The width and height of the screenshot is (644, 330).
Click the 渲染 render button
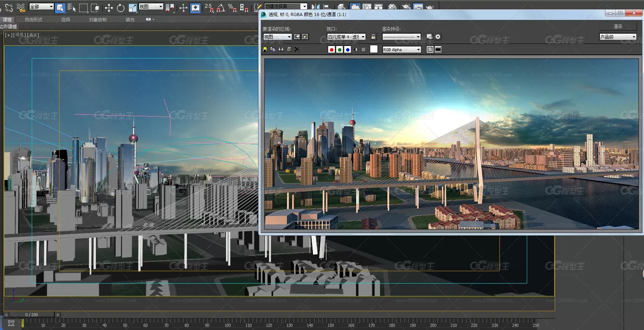618,26
